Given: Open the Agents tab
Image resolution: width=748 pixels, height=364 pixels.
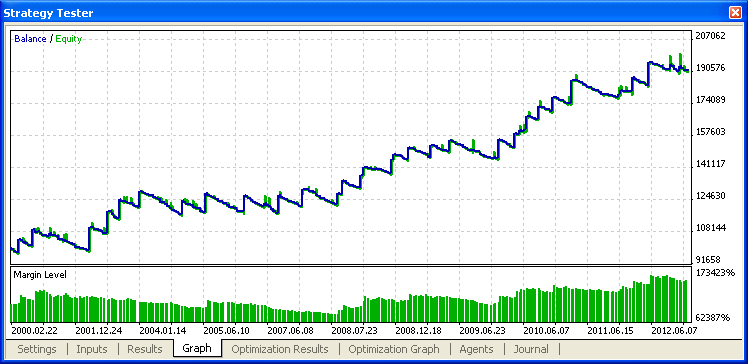Looking at the screenshot, I should pos(476,349).
